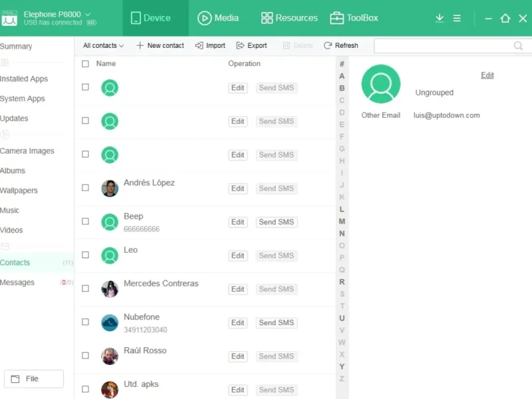Open Albums in sidebar
The width and height of the screenshot is (532, 399).
13,171
